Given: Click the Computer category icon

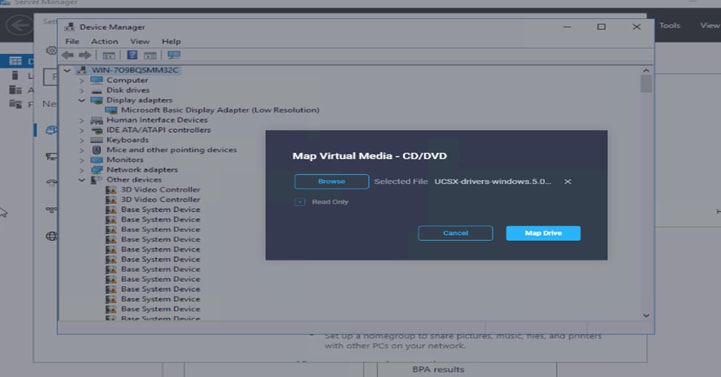Looking at the screenshot, I should (x=97, y=80).
